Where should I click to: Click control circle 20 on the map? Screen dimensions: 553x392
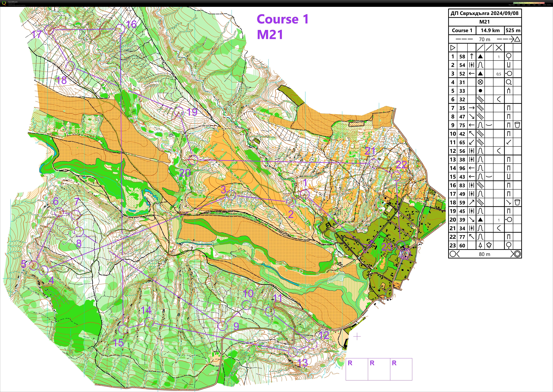[193, 160]
